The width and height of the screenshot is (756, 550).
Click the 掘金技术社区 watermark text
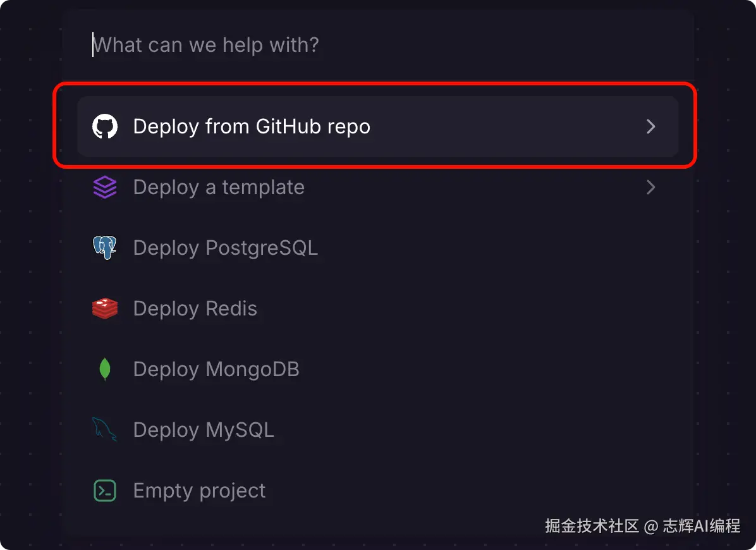click(592, 526)
